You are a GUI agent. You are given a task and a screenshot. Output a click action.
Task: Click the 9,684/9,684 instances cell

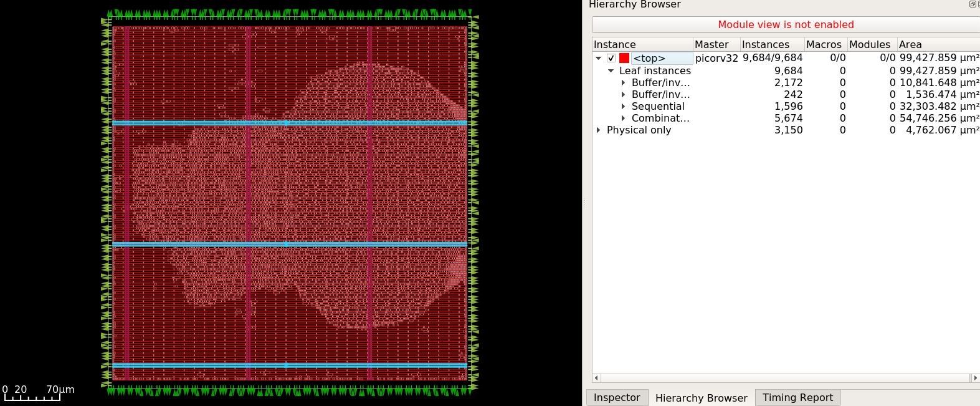click(x=773, y=58)
